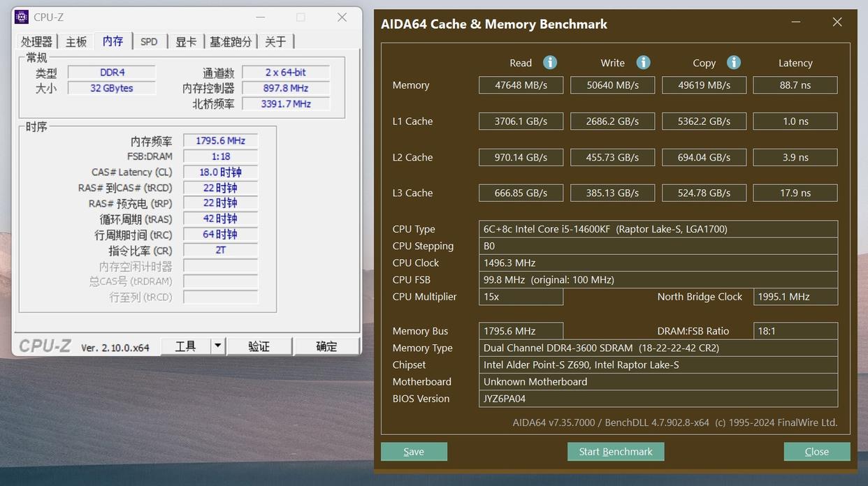
Task: Close the CPU-Z window with title bar X
Action: (x=342, y=17)
